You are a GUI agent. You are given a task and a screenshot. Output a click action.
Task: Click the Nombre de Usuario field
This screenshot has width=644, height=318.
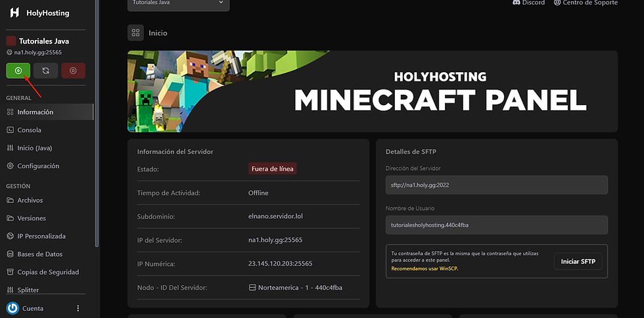(x=497, y=225)
